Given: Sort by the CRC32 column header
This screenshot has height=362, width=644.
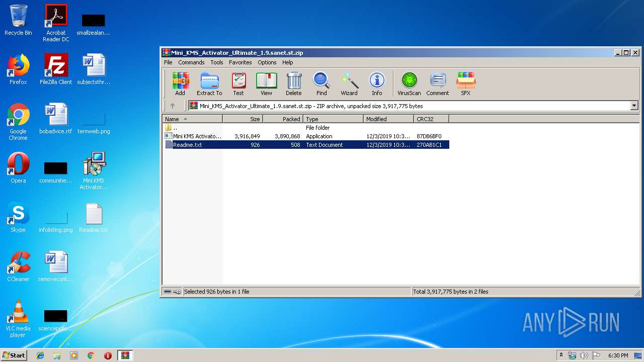Looking at the screenshot, I should [x=431, y=119].
